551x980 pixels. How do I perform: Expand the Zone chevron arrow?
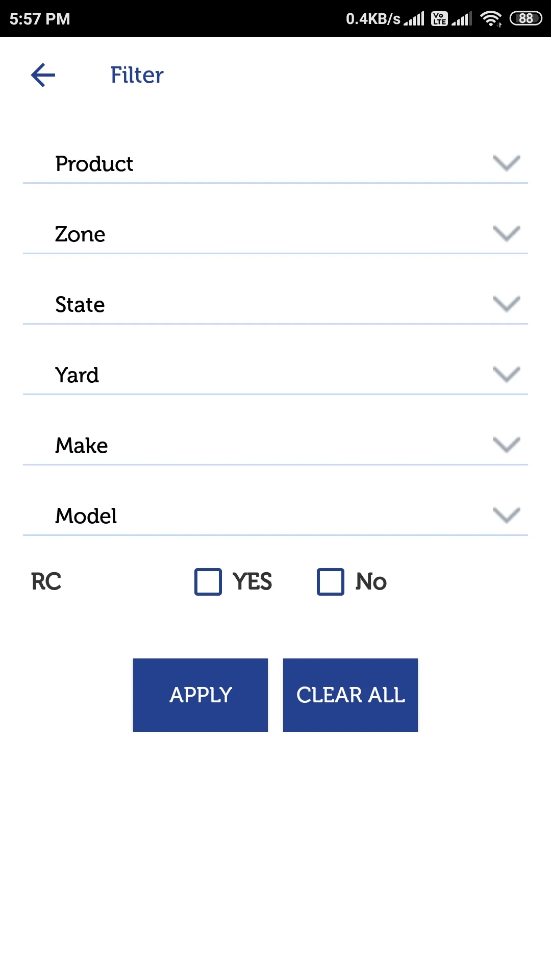click(507, 234)
